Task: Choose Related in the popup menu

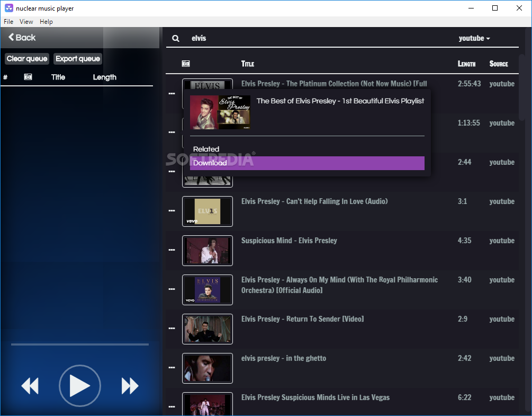Action: tap(307, 149)
